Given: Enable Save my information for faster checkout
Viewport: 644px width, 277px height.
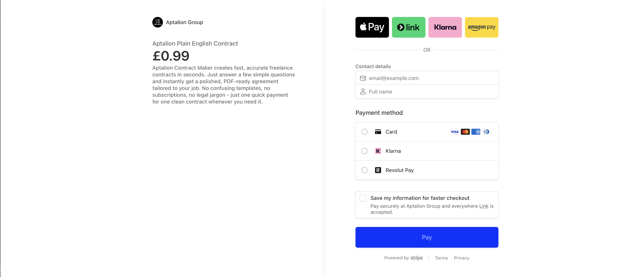Looking at the screenshot, I should coord(363,198).
